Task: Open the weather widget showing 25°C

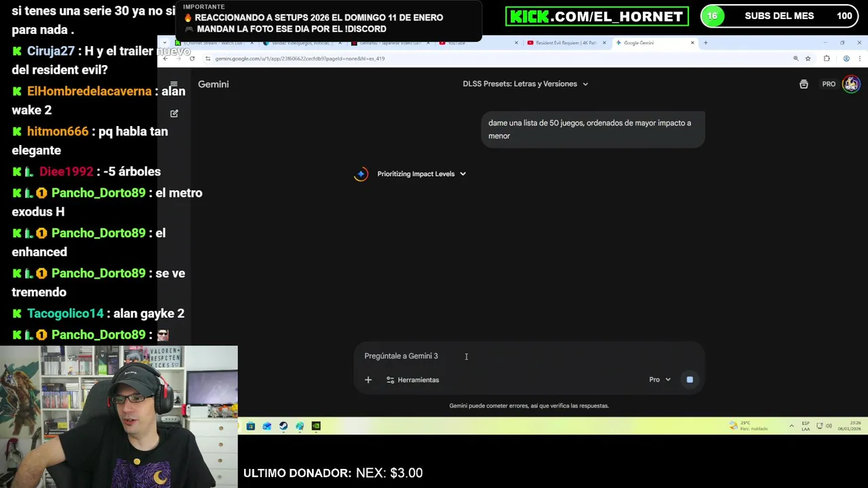Action: (x=747, y=426)
